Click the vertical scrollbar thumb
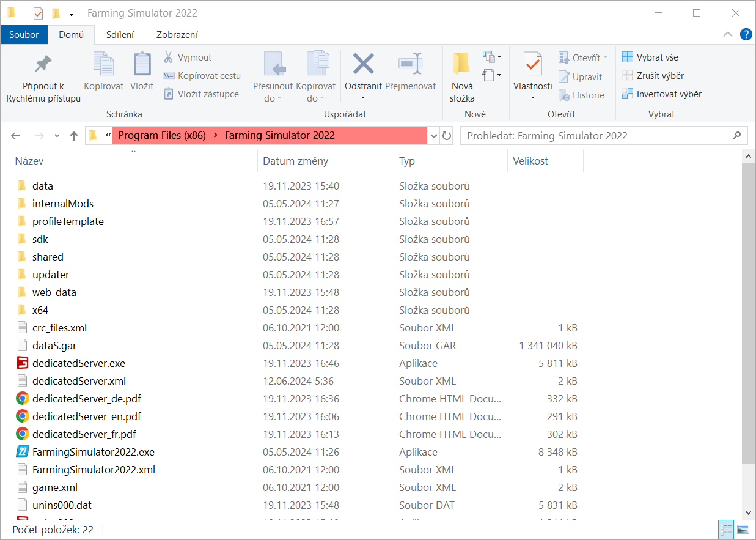This screenshot has height=540, width=756. [x=749, y=313]
